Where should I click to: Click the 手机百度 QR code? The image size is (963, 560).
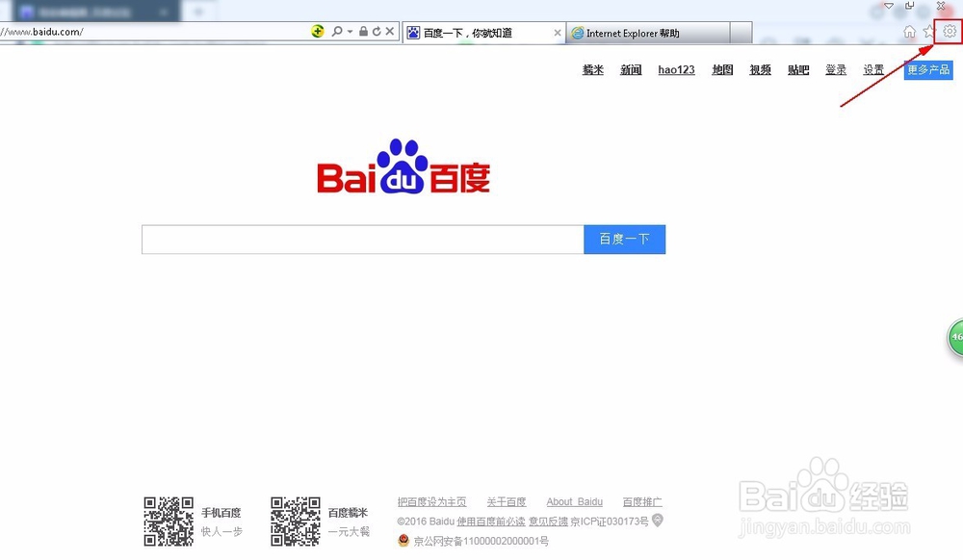pos(169,522)
